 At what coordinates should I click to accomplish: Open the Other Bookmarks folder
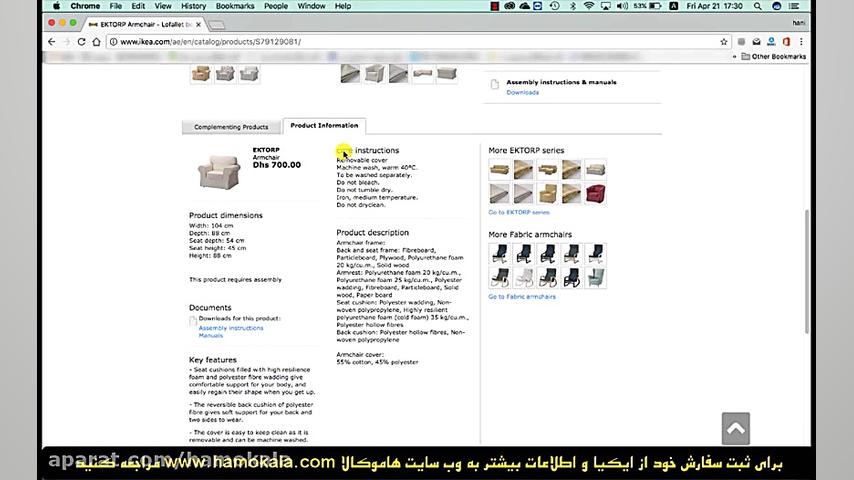[773, 57]
